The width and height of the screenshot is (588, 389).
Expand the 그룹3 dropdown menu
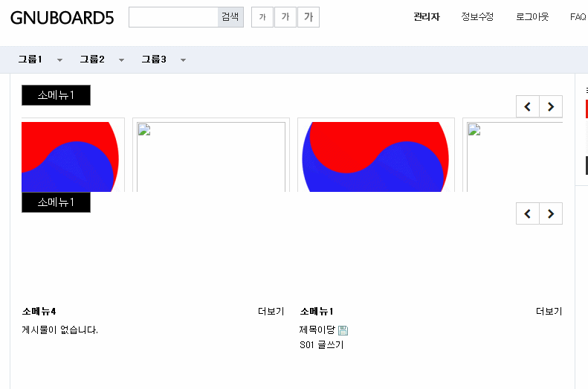(183, 60)
